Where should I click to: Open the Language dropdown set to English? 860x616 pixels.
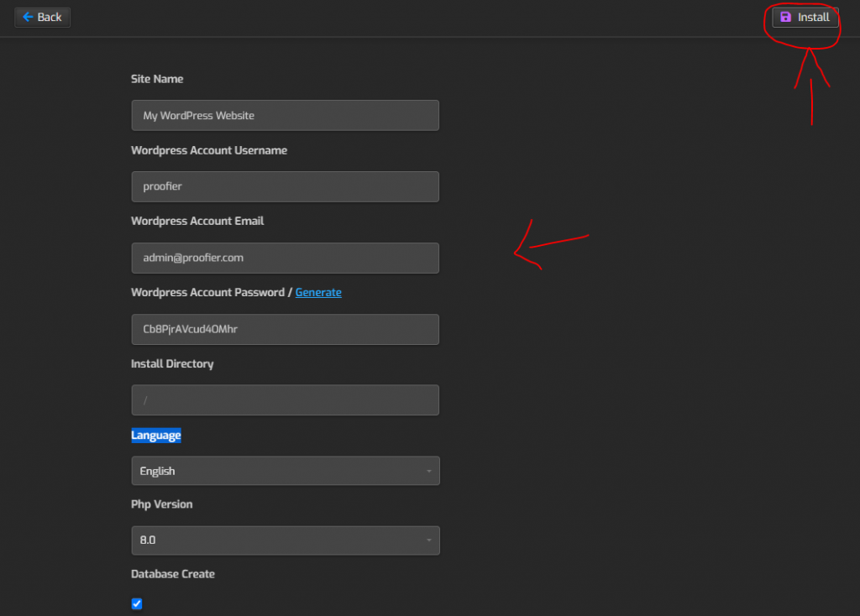(286, 471)
